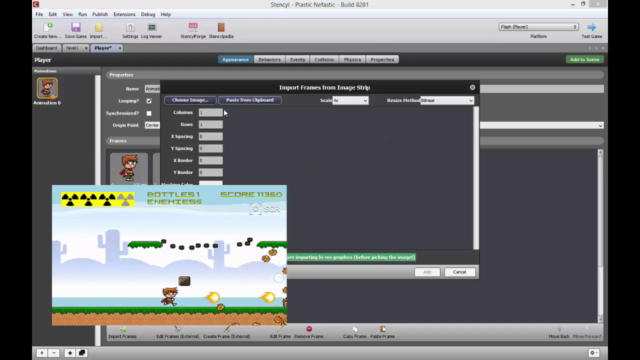Image resolution: width=640 pixels, height=360 pixels.
Task: Click the X Border input field
Action: pos(211,160)
